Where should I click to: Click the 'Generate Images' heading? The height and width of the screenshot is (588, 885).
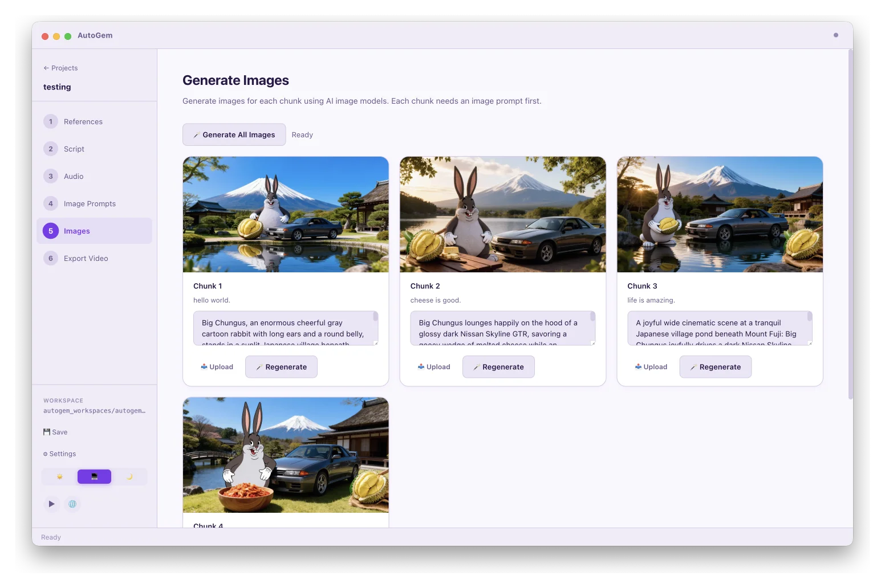tap(236, 80)
